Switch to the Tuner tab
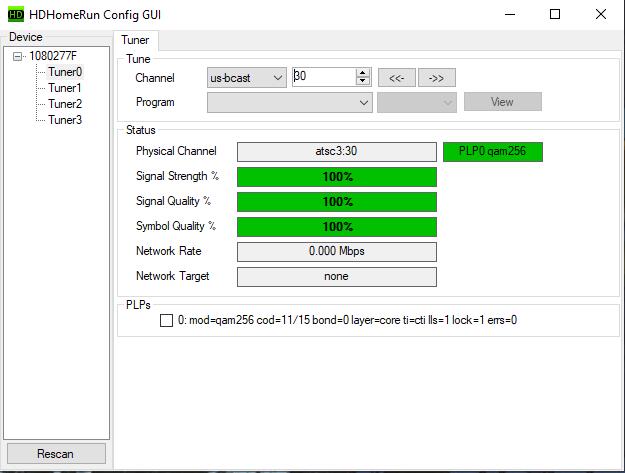This screenshot has height=473, width=625. [x=135, y=40]
